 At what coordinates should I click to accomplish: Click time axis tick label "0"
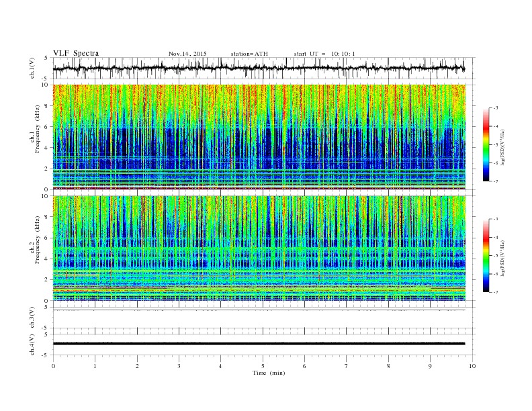(x=53, y=366)
